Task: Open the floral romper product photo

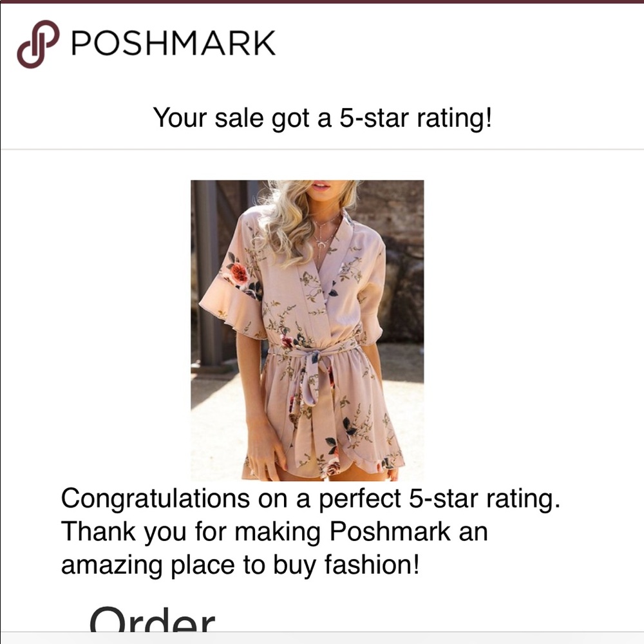Action: tap(307, 330)
